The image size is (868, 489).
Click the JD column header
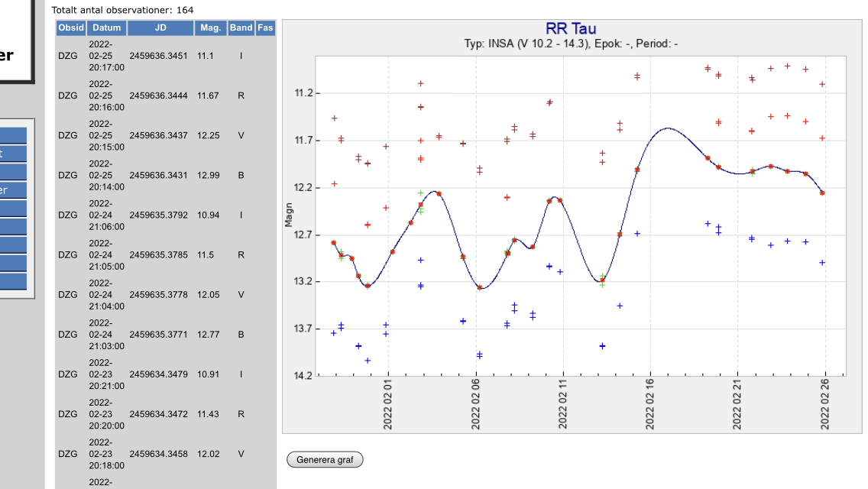pyautogui.click(x=160, y=28)
